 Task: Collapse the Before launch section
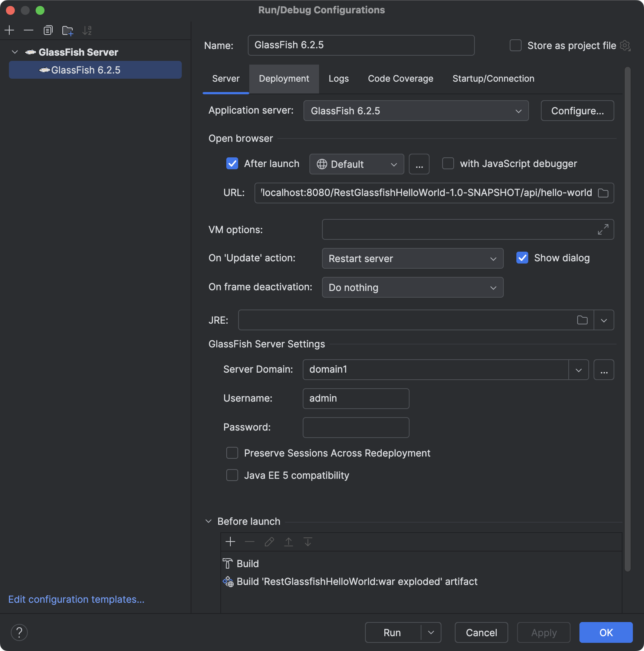(208, 521)
